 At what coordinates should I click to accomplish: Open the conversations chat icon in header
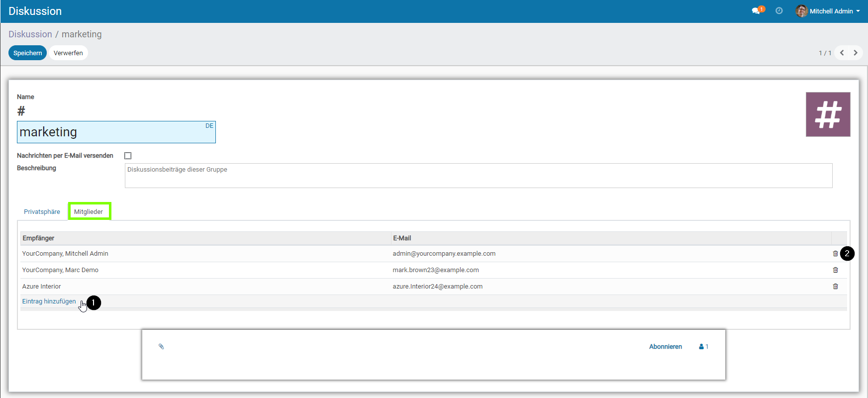pyautogui.click(x=756, y=11)
